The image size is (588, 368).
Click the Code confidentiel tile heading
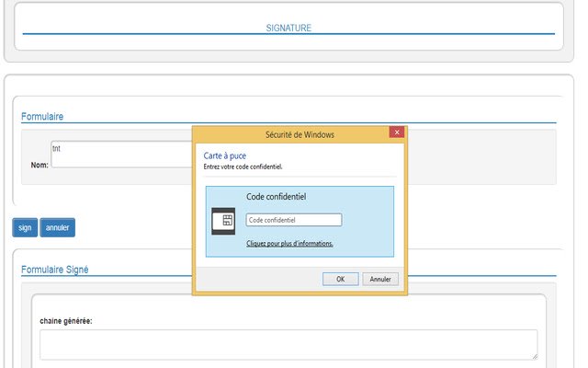pyautogui.click(x=276, y=196)
